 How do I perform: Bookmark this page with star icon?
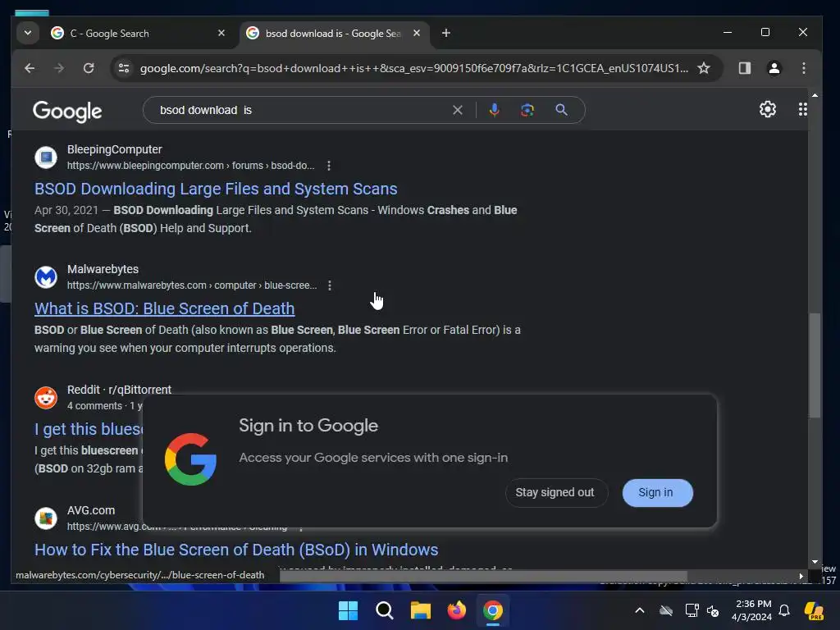(703, 68)
